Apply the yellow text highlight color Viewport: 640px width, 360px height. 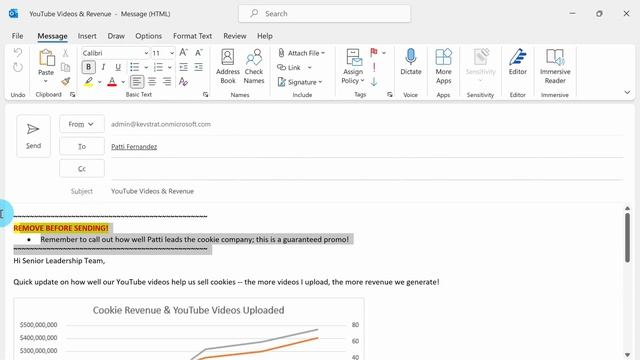coord(89,82)
